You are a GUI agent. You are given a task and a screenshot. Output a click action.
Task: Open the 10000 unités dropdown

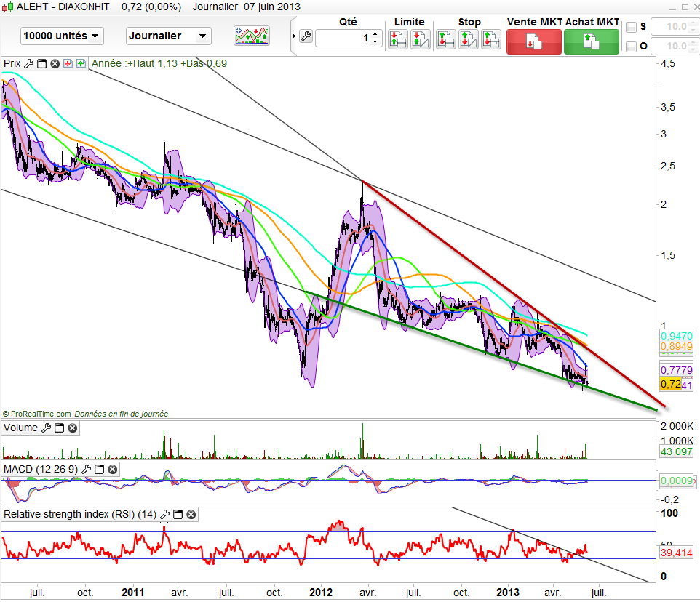pos(63,36)
